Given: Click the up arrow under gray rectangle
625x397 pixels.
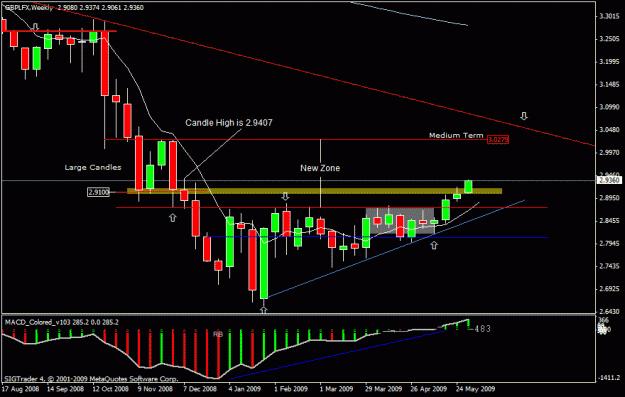Looking at the screenshot, I should [434, 245].
